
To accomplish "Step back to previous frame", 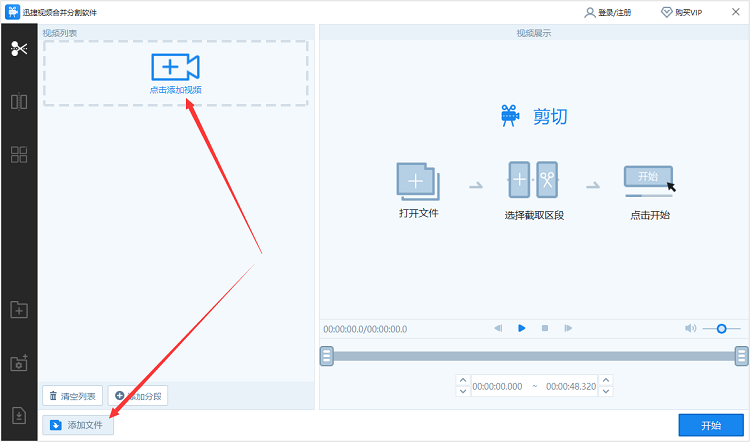I will pyautogui.click(x=498, y=328).
